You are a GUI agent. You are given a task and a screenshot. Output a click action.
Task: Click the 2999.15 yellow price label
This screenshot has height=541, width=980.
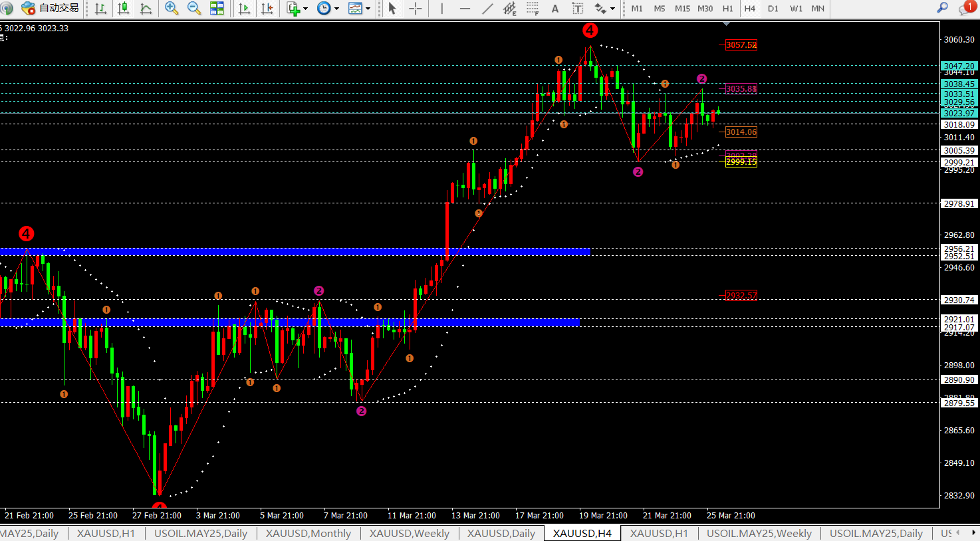coord(741,162)
